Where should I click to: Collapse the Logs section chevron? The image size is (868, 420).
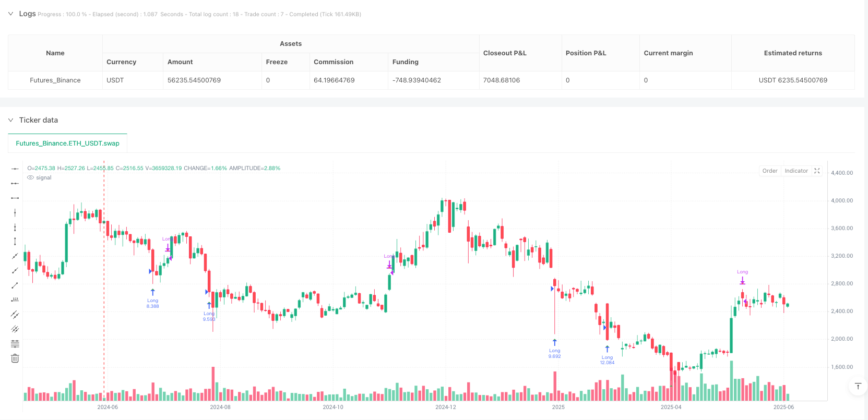11,14
